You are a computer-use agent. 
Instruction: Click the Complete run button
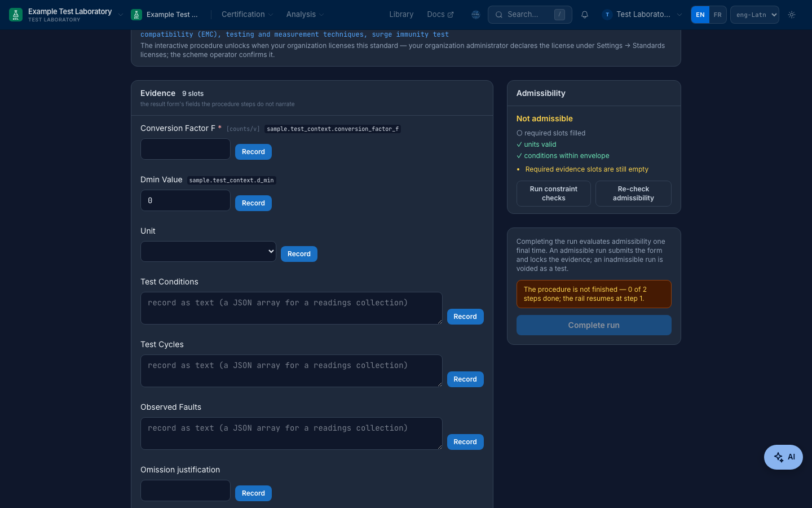tap(594, 325)
